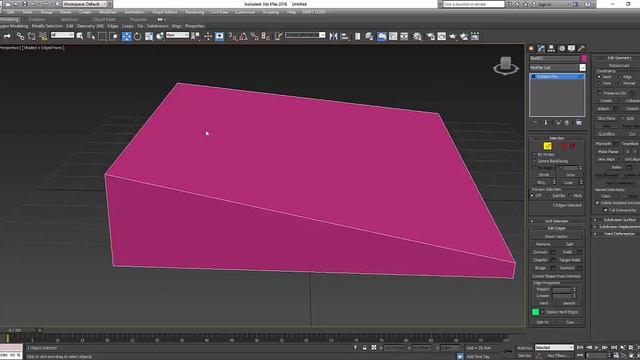
Task: Select the yellow Edge sub-object level icon
Action: tap(548, 146)
